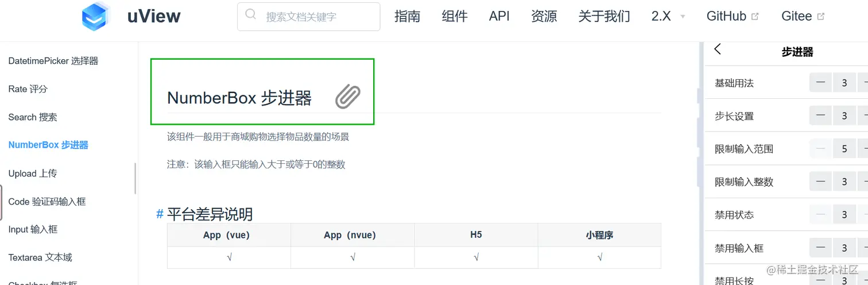Click the dropdown arrow beside 2.X
Screen dimensions: 868x285
tap(683, 17)
